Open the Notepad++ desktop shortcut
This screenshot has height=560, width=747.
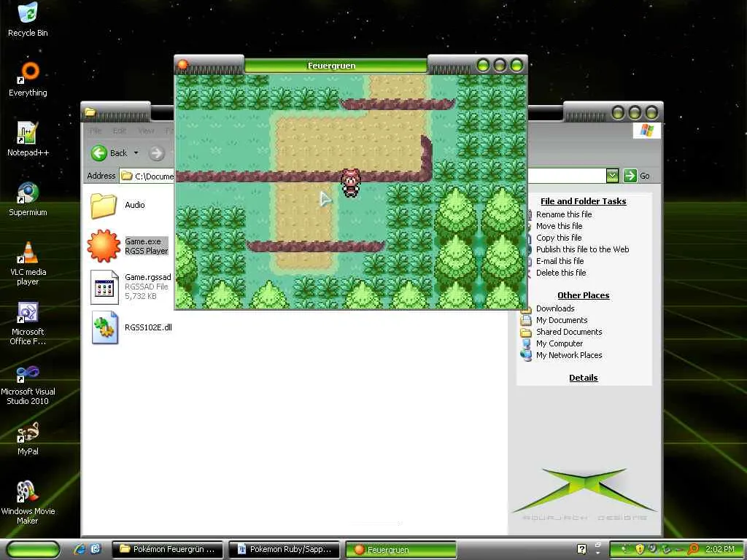28,139
